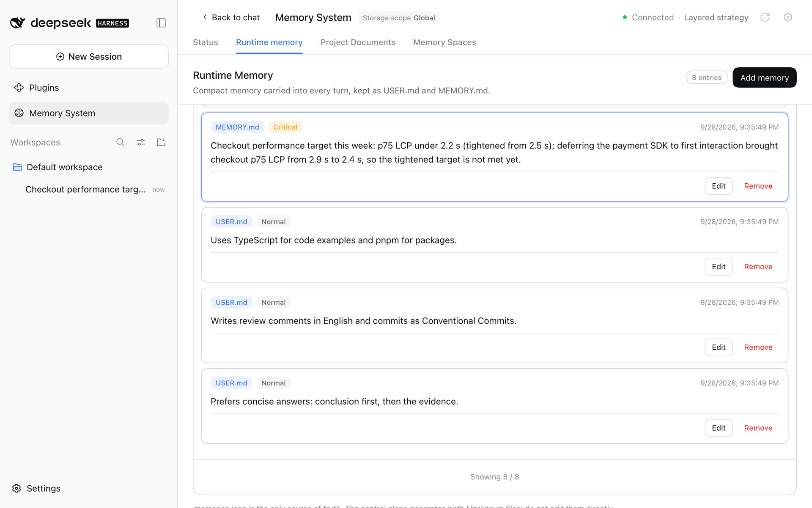Click the DeepSeek whale logo
Screen dimensions: 812x508
[18, 23]
